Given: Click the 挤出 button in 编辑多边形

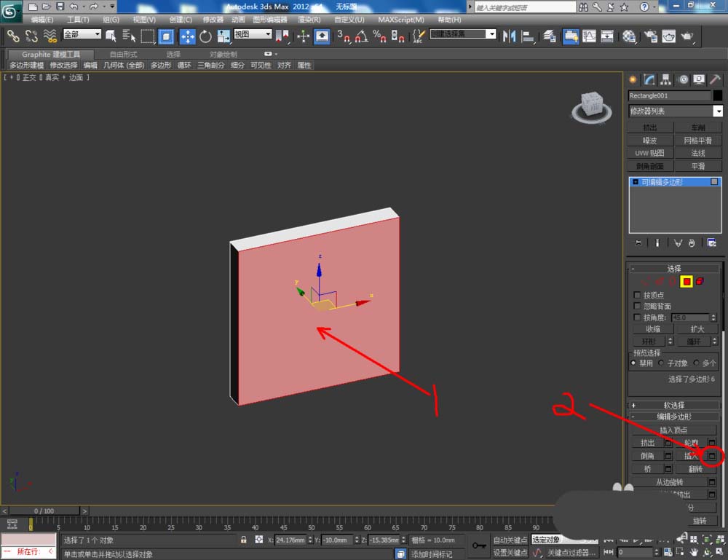Looking at the screenshot, I should point(647,443).
